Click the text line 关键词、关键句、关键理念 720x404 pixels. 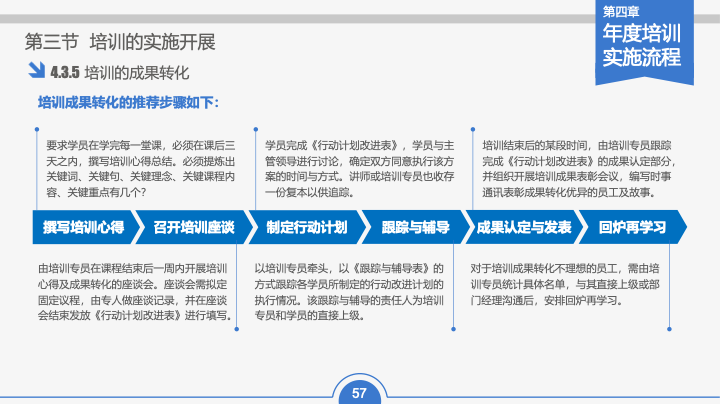coord(141,177)
